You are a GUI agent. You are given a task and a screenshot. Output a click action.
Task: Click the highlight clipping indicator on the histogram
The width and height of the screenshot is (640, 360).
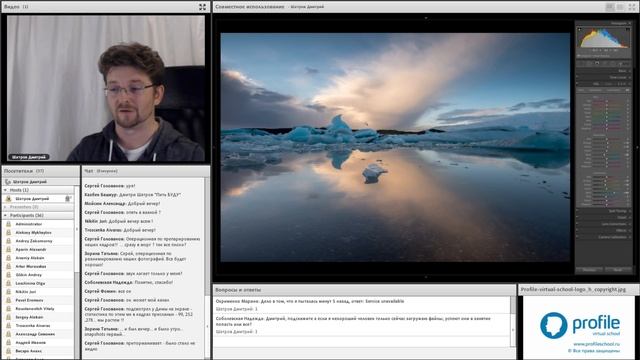click(x=628, y=29)
